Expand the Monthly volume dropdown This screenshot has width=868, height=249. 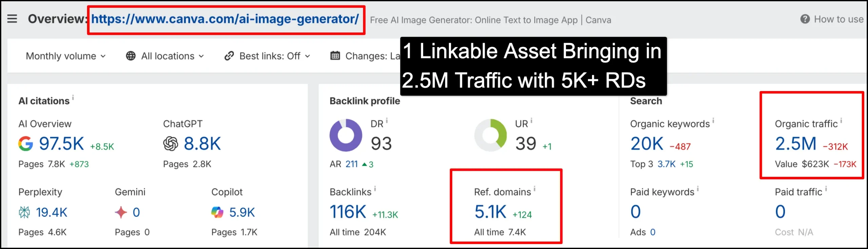[66, 56]
